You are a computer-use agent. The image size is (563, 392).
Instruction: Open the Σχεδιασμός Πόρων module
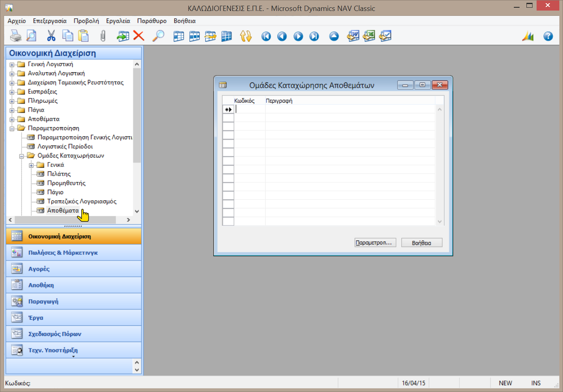point(74,334)
